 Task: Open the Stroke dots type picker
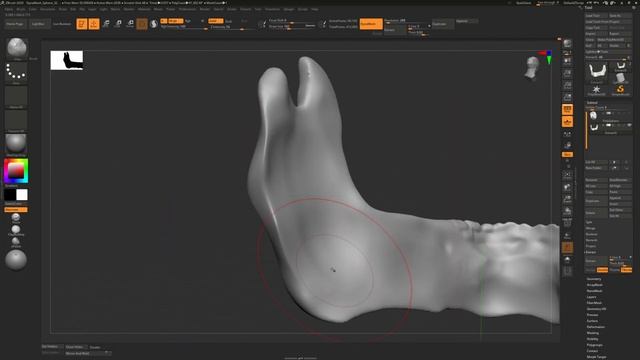(16, 73)
